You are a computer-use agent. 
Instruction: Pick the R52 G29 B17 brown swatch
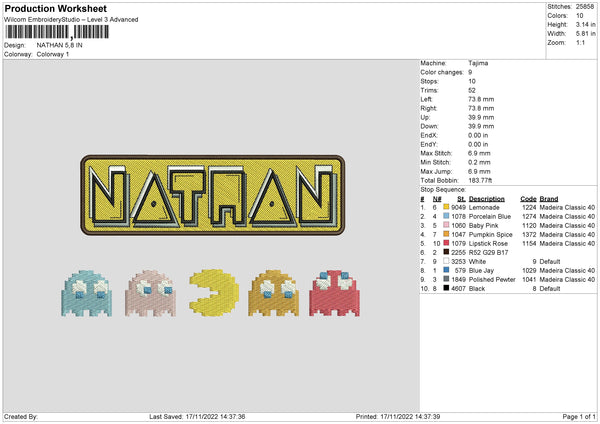click(446, 252)
